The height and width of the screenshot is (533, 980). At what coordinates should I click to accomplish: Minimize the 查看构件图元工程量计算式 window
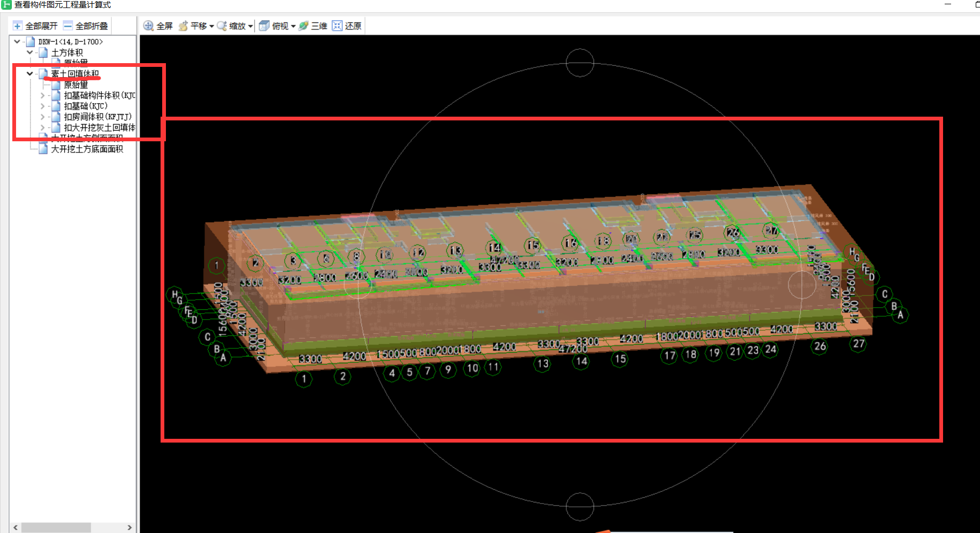pos(948,4)
